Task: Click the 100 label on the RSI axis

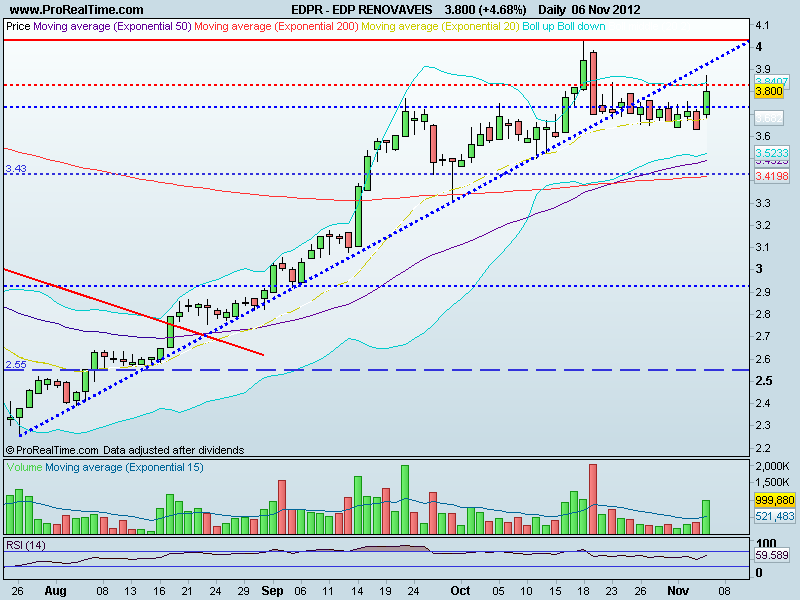Action: (x=766, y=543)
